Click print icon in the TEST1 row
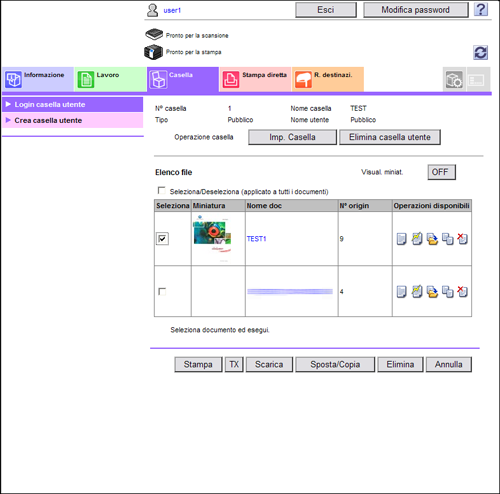 (402, 239)
